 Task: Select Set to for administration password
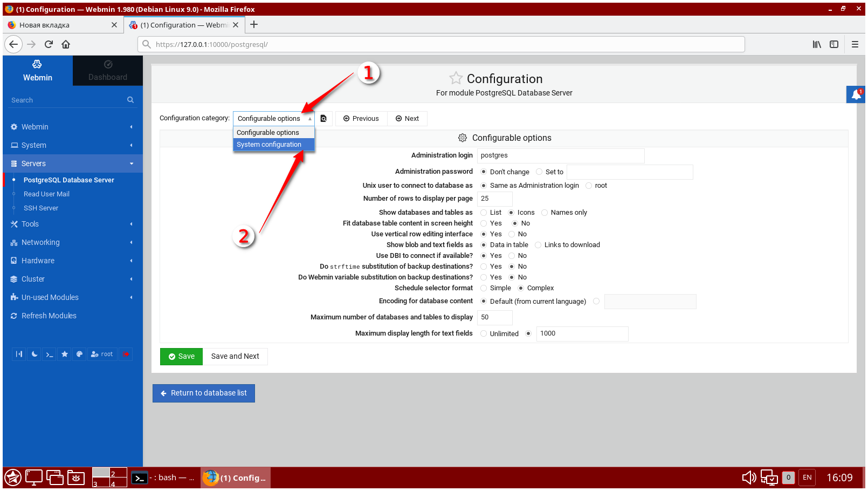[x=539, y=172]
